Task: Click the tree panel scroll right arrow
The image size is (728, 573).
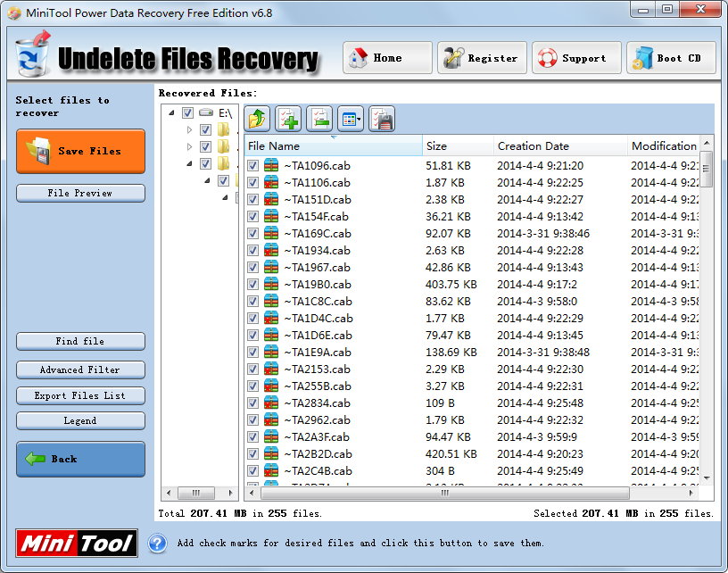Action: (230, 493)
